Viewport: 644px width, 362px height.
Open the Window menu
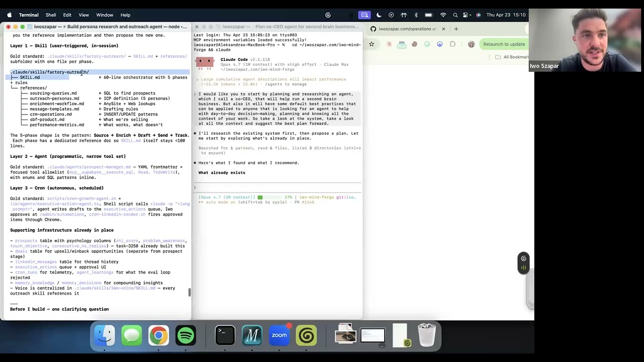pyautogui.click(x=105, y=15)
